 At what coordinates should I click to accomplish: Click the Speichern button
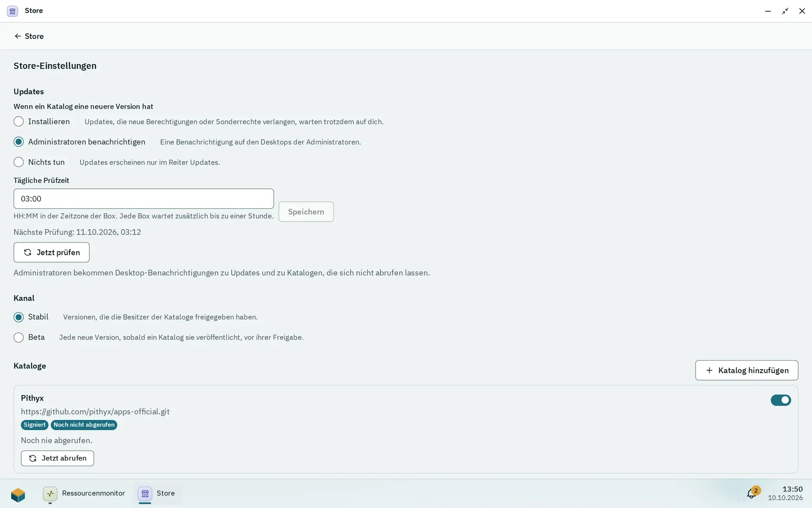306,212
